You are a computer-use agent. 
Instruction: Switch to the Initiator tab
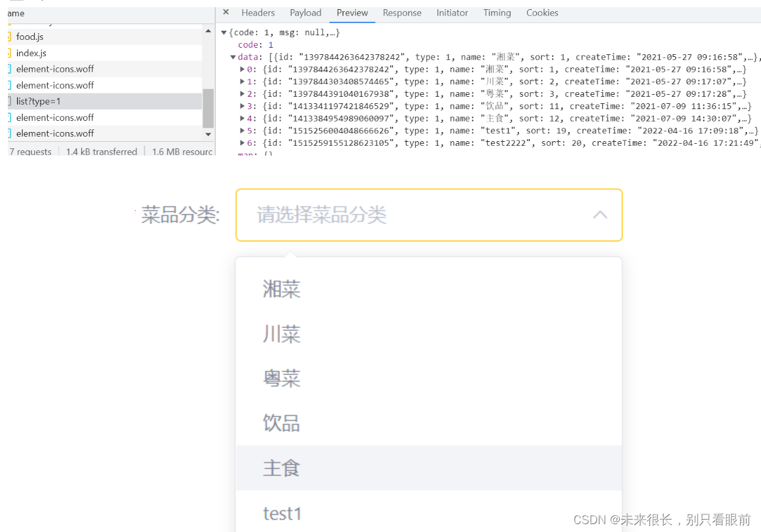tap(452, 12)
